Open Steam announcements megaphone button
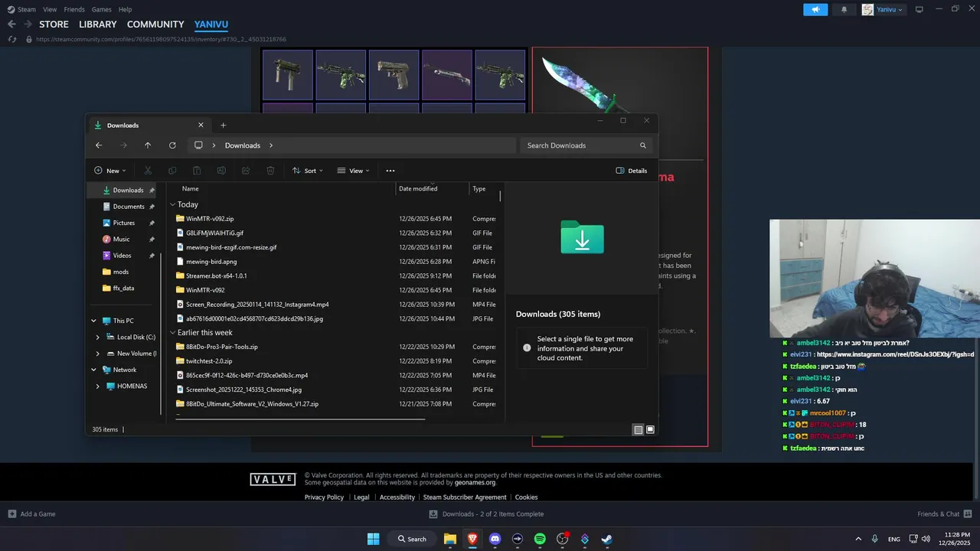 tap(815, 9)
